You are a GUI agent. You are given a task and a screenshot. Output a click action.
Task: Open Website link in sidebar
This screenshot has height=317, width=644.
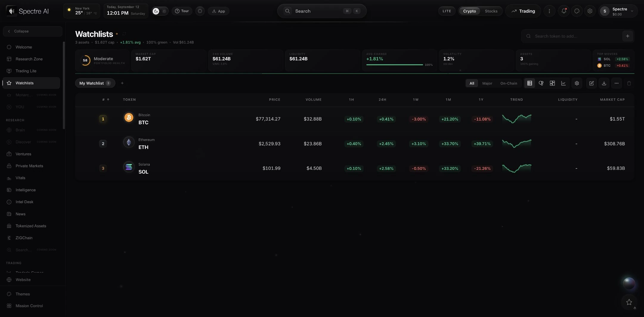click(x=31, y=280)
